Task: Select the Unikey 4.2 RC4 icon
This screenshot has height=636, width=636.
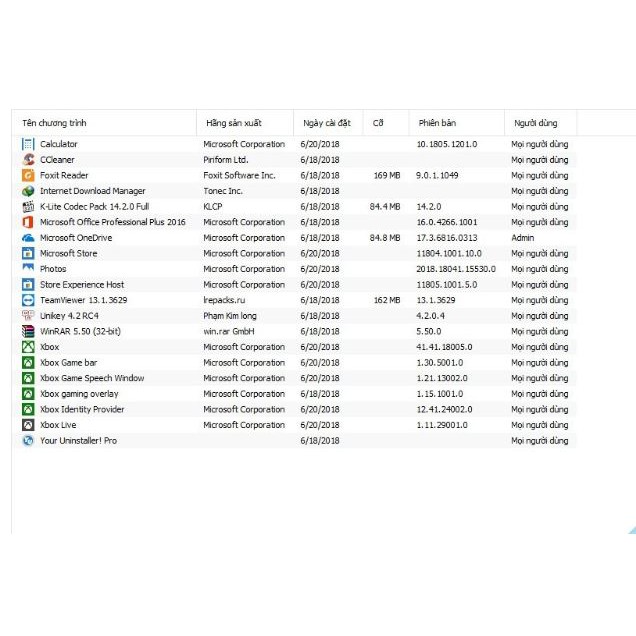Action: point(28,316)
